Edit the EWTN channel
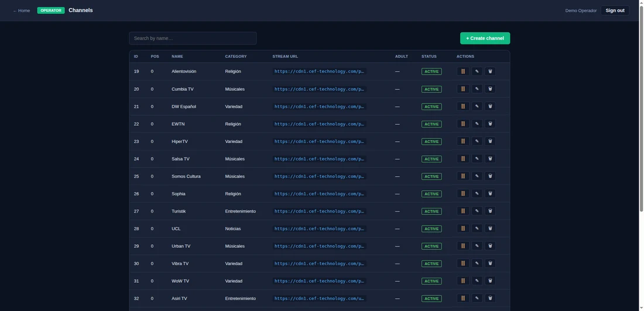 [477, 124]
